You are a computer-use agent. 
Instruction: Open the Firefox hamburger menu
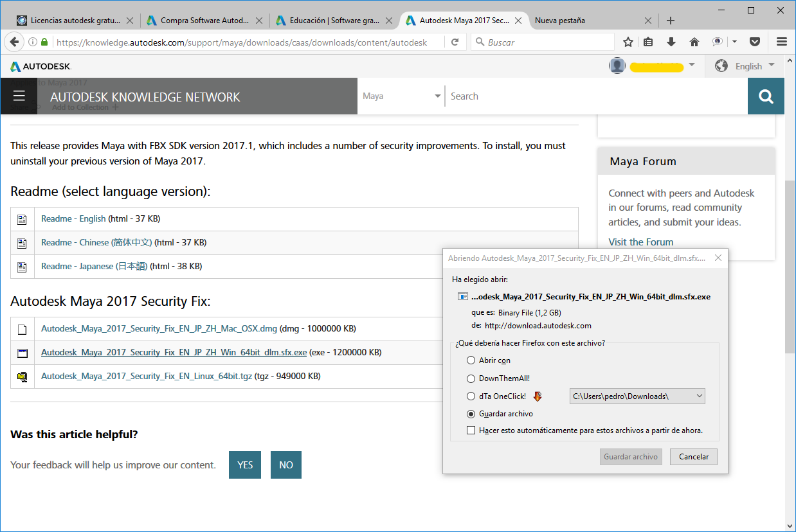782,42
